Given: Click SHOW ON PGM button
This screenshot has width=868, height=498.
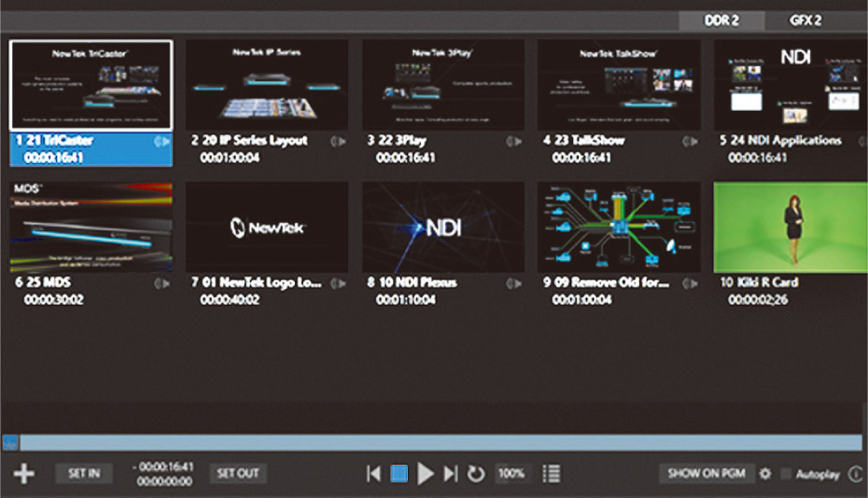Looking at the screenshot, I should click(707, 474).
